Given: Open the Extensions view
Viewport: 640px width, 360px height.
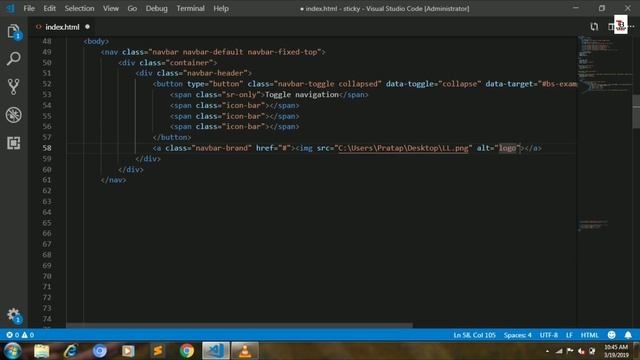Looking at the screenshot, I should pos(13,143).
